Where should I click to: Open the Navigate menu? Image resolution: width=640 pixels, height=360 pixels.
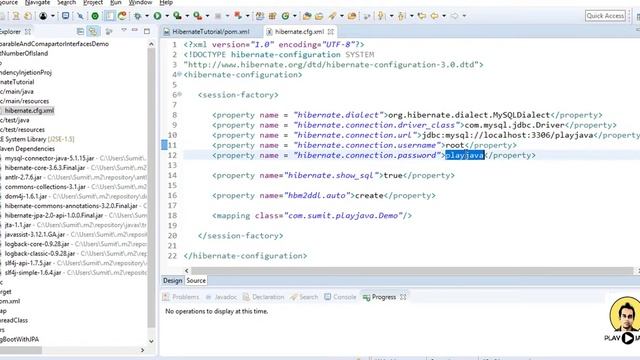[37, 2]
